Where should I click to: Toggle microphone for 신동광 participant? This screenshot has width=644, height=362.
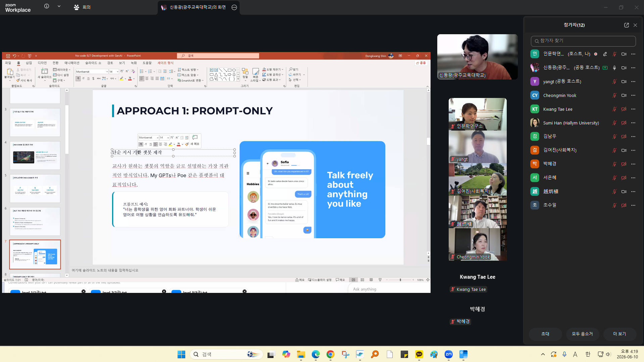click(614, 68)
